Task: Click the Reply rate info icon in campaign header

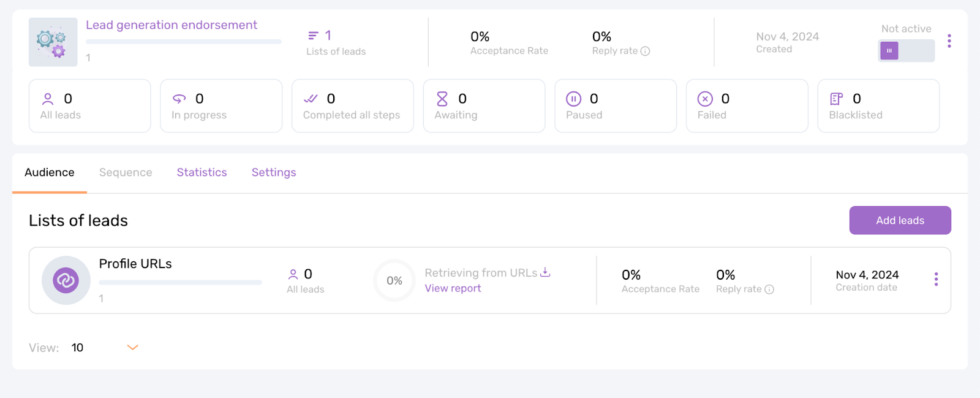Action: (645, 52)
